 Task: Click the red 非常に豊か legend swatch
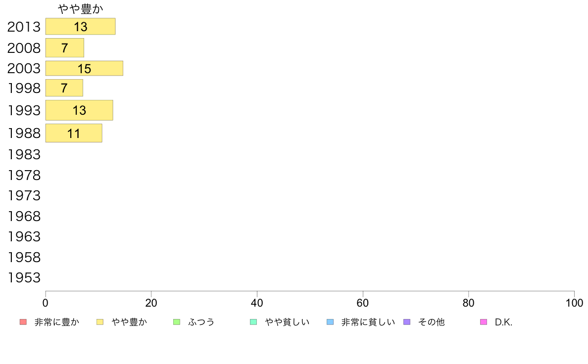[x=23, y=322]
